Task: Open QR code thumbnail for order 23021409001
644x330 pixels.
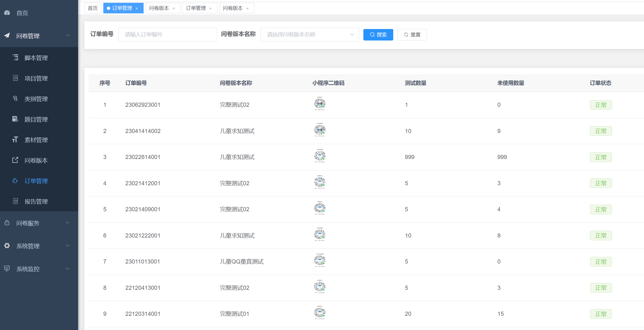Action: (x=320, y=208)
